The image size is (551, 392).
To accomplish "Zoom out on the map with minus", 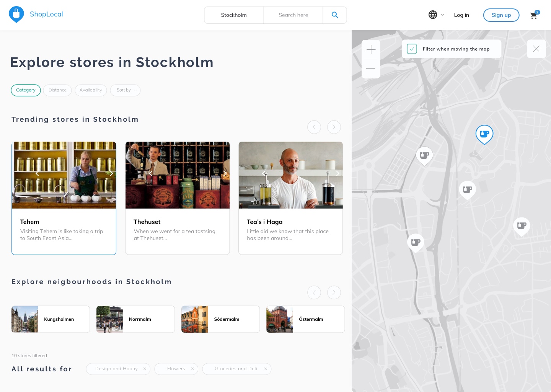I will (x=371, y=69).
